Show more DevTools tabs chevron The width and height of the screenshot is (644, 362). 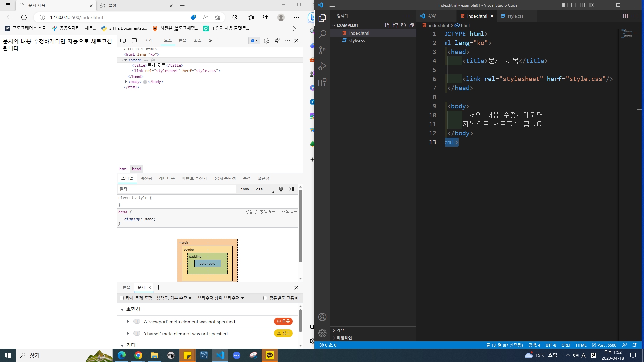210,41
